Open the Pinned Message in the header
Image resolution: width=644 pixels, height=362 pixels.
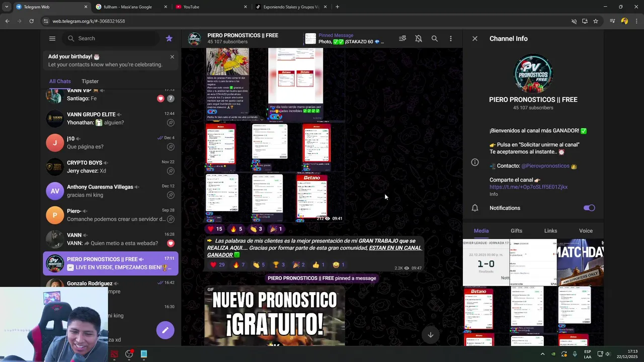pyautogui.click(x=345, y=39)
